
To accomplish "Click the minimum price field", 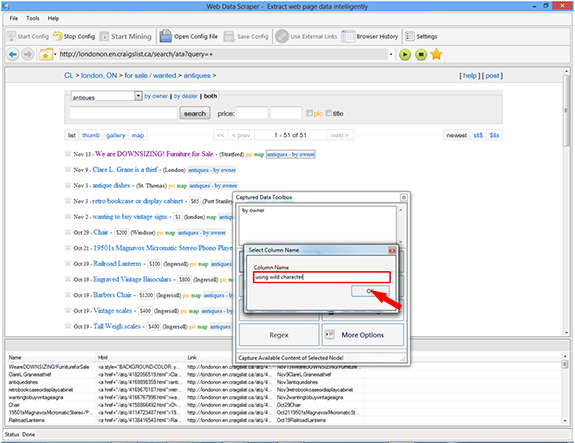I will [252, 113].
